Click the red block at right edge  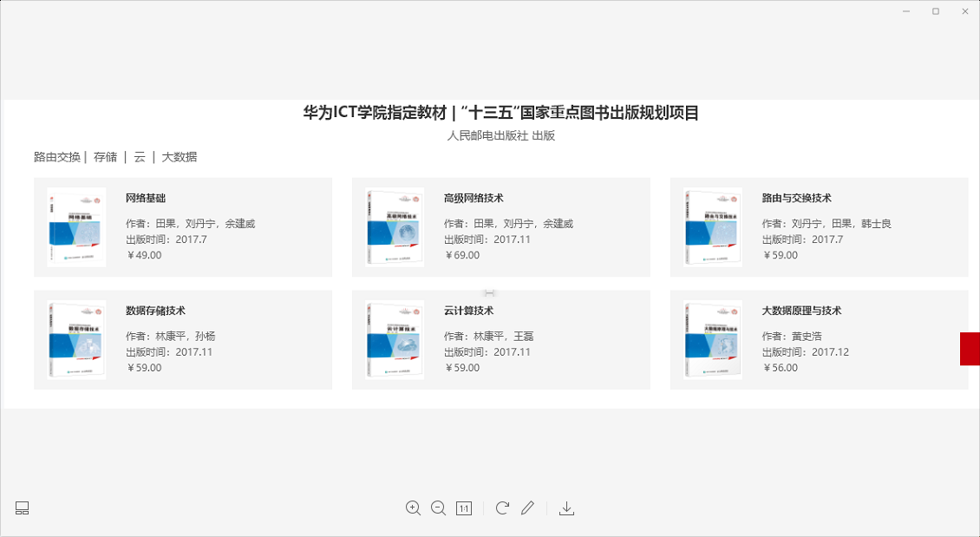(970, 349)
